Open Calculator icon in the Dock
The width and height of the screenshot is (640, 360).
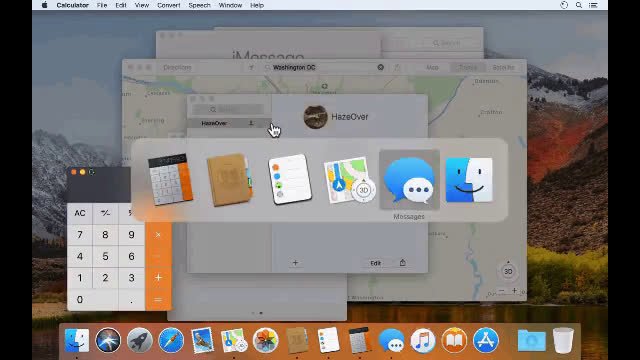(x=360, y=340)
